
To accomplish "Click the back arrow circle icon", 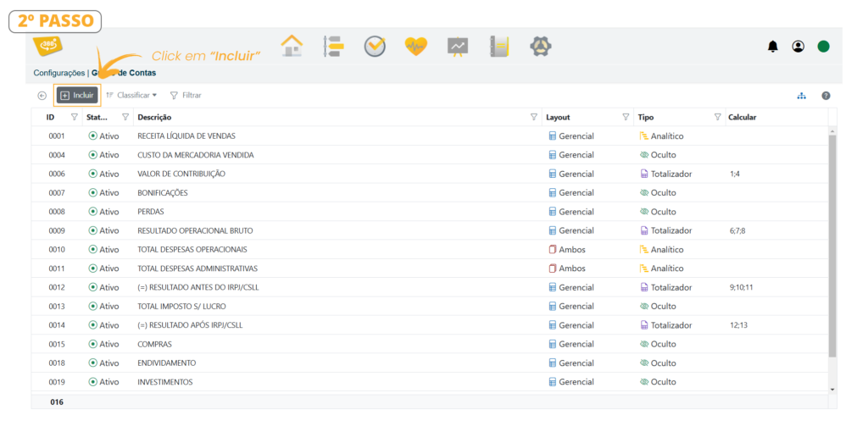I will pos(42,96).
